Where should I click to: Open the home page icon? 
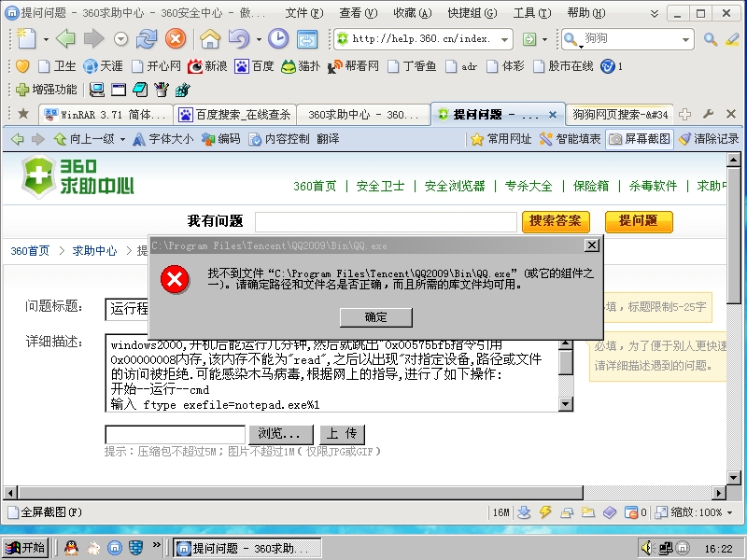(210, 39)
